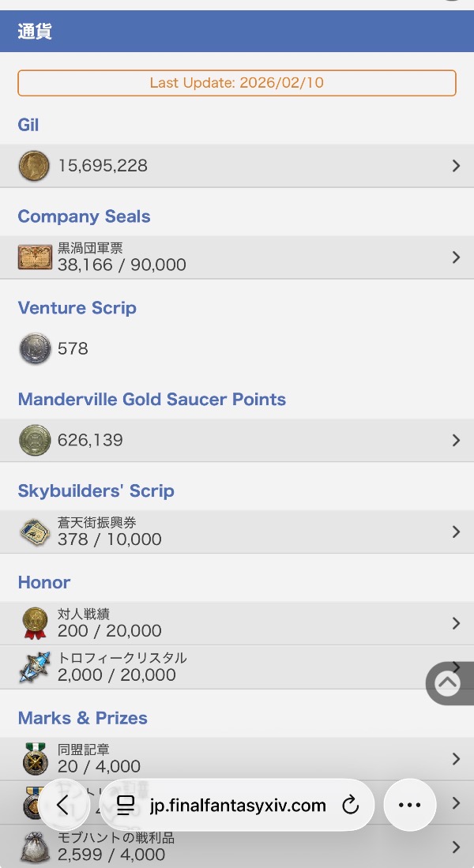Click the Company Seals ticket icon
The height and width of the screenshot is (868, 474).
tap(35, 257)
